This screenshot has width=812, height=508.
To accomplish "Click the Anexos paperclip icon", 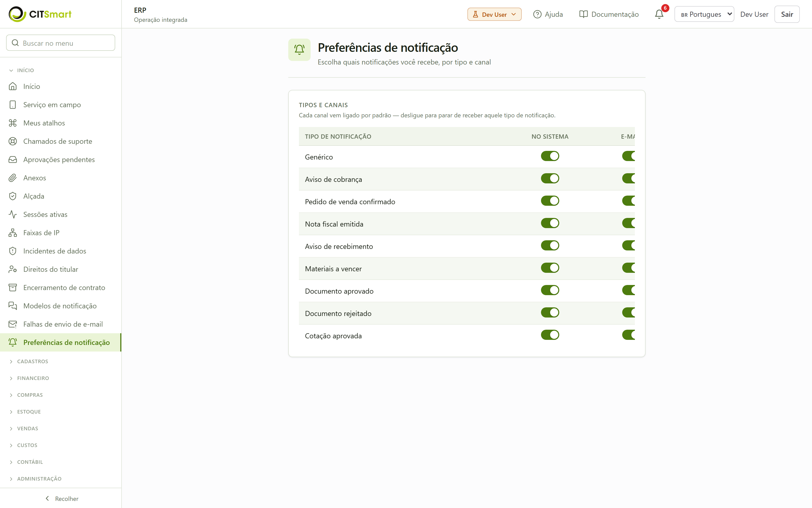I will click(x=13, y=178).
